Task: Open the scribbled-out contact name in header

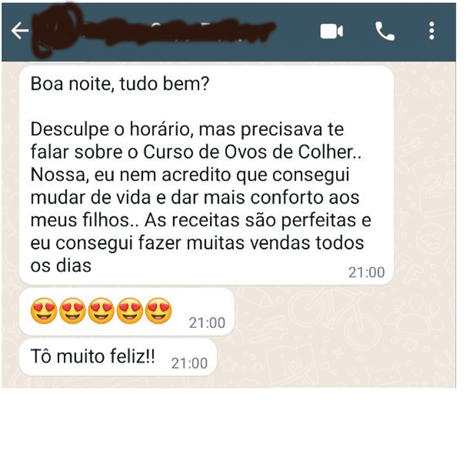Action: coord(176,31)
